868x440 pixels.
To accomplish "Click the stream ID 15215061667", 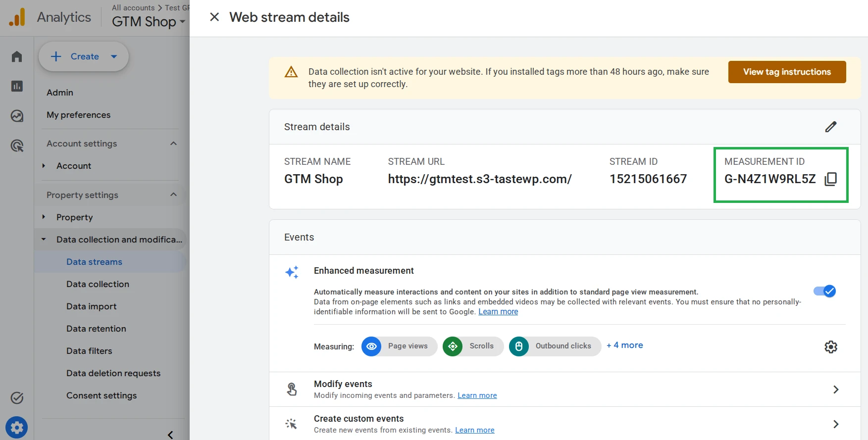I will tap(648, 179).
